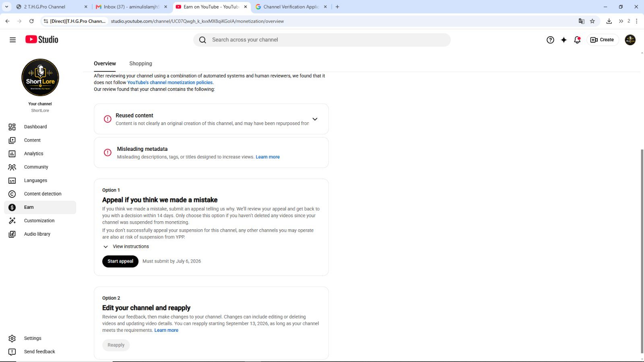This screenshot has height=362, width=644.
Task: Open the hamburger navigation menu
Action: tap(12, 40)
